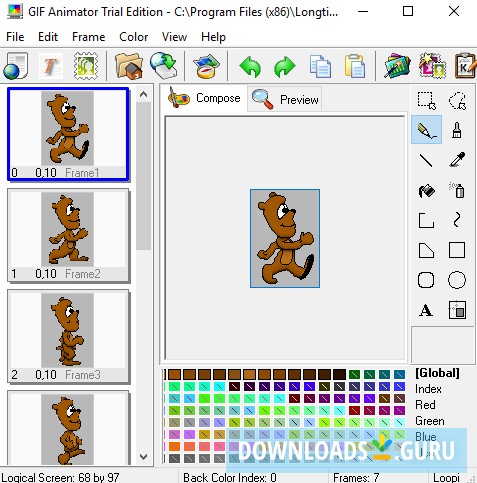This screenshot has width=477, height=483.
Task: Open the text animation wizard icon
Action: (51, 66)
